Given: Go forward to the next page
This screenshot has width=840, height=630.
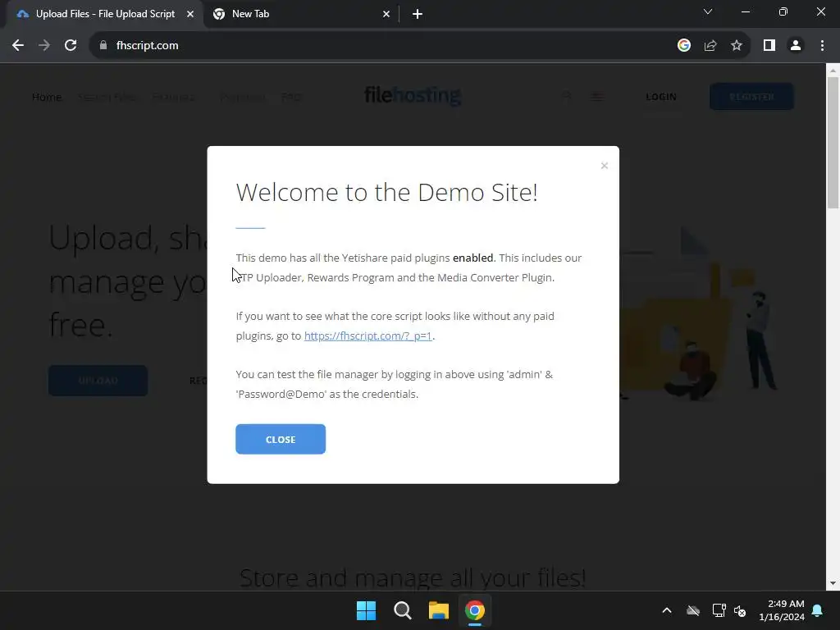Looking at the screenshot, I should click(44, 46).
